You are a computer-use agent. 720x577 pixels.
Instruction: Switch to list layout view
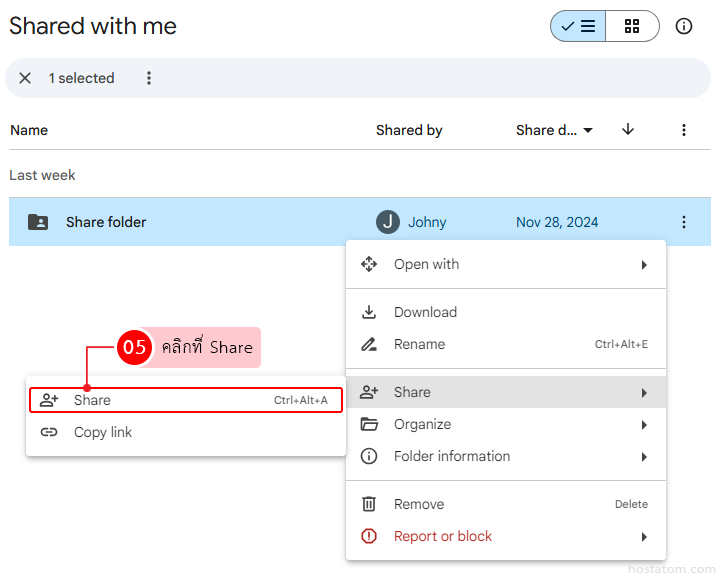[x=578, y=27]
